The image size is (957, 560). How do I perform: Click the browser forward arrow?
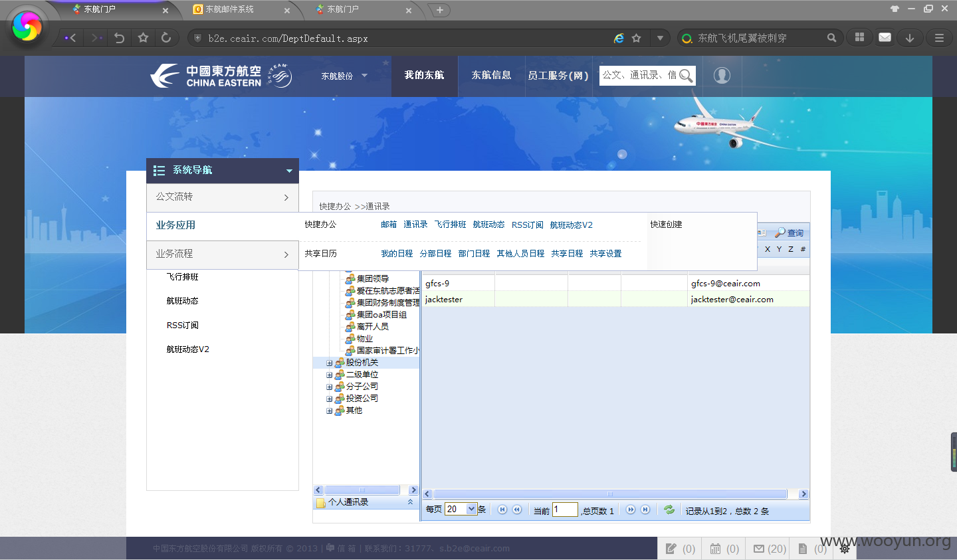pyautogui.click(x=96, y=38)
